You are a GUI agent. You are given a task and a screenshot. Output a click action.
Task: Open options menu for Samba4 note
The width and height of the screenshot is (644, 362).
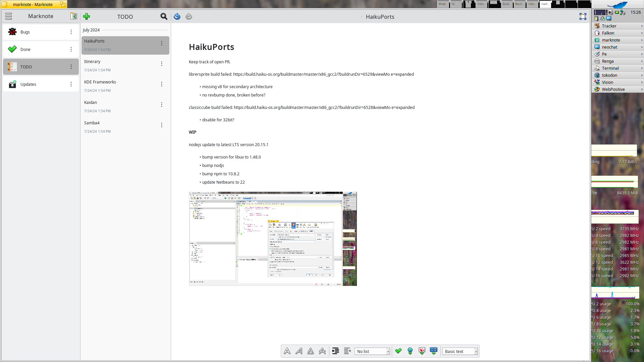click(162, 125)
